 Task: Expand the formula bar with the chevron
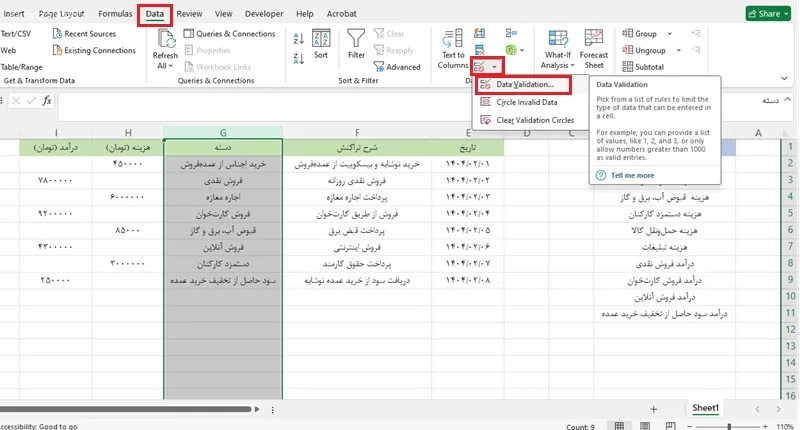787,99
